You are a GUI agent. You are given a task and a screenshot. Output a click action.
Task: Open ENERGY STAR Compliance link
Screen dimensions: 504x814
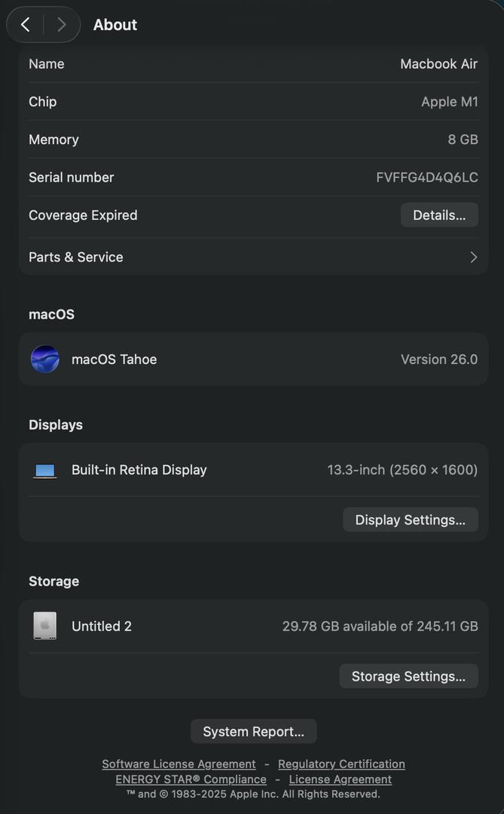coord(191,779)
